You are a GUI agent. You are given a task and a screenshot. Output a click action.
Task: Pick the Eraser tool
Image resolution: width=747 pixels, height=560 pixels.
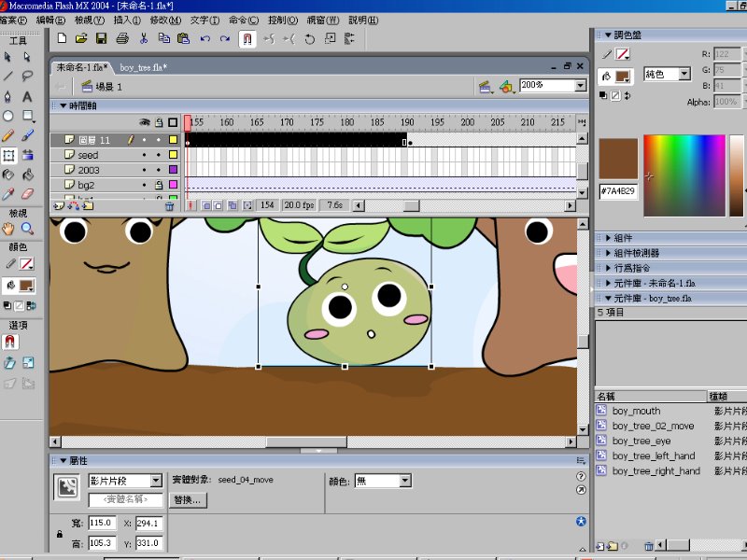click(27, 194)
